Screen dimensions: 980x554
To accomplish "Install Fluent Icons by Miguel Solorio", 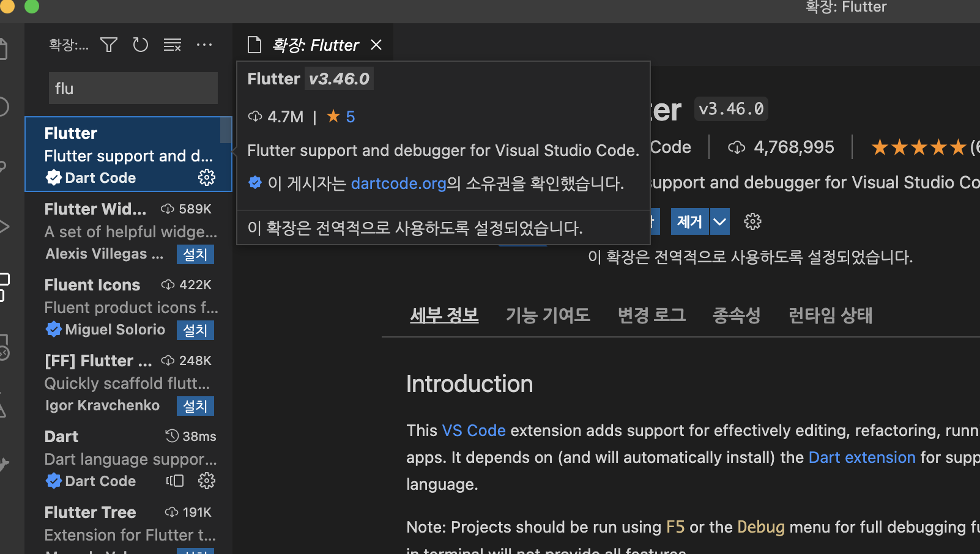I will point(195,330).
